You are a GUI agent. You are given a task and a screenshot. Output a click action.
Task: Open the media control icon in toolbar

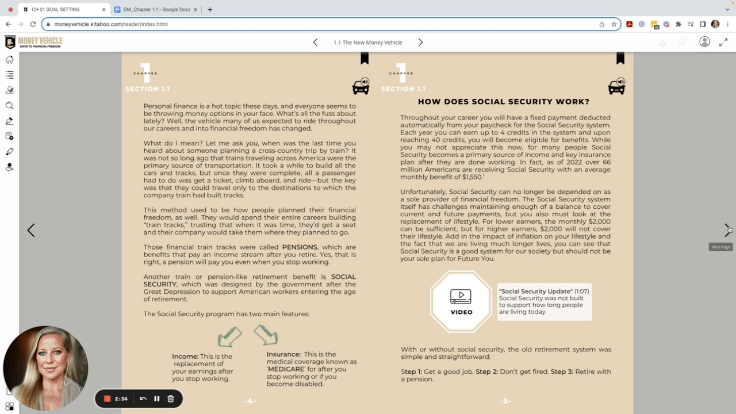tap(690, 24)
